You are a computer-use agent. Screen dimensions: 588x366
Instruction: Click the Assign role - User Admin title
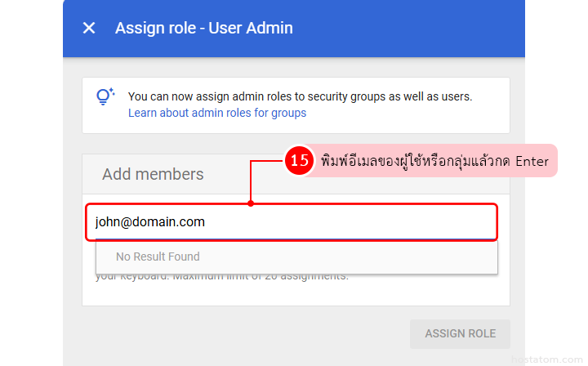[x=203, y=28]
